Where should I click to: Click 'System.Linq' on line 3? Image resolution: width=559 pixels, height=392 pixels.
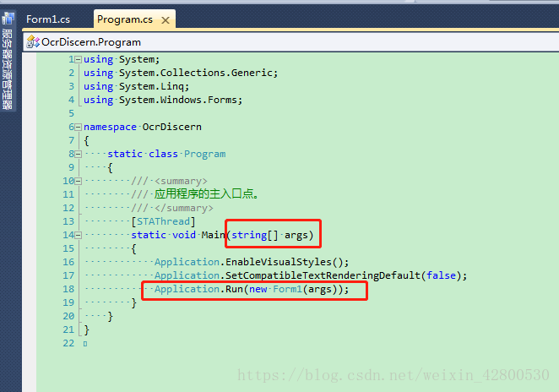pyautogui.click(x=151, y=86)
